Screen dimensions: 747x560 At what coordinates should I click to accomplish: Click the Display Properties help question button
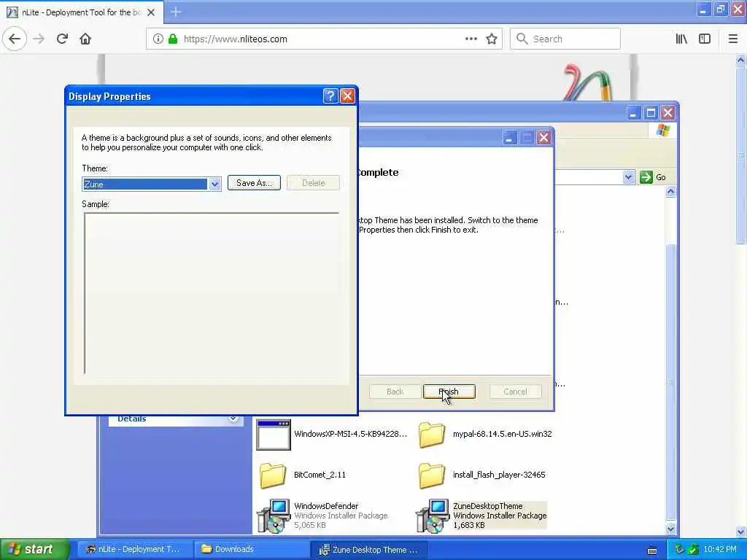[330, 96]
